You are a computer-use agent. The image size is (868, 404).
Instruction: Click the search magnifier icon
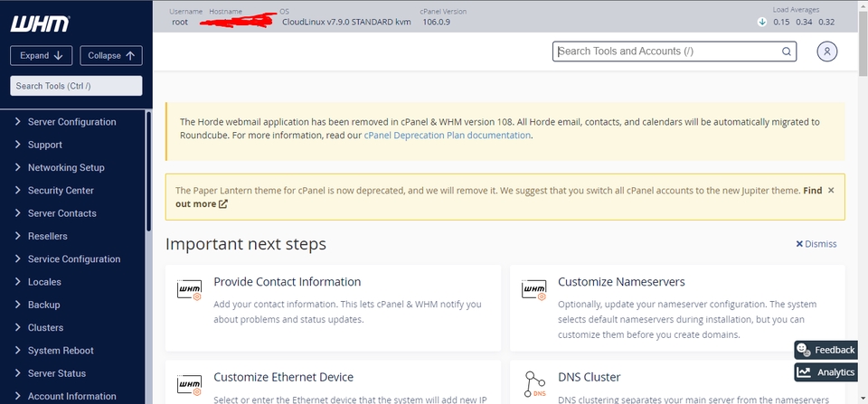786,52
